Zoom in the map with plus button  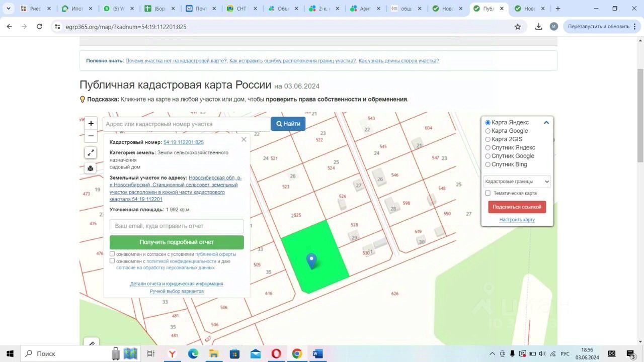[91, 123]
